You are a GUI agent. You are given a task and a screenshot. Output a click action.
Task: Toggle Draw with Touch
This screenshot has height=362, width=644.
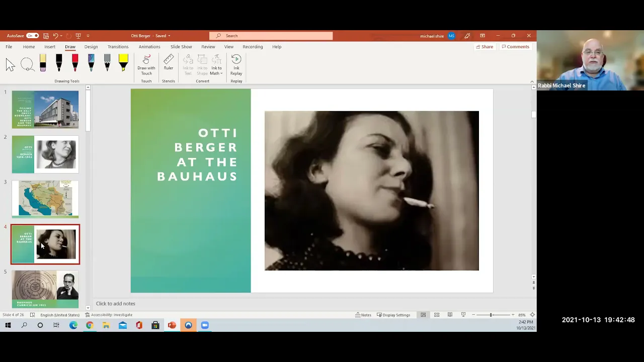146,65
